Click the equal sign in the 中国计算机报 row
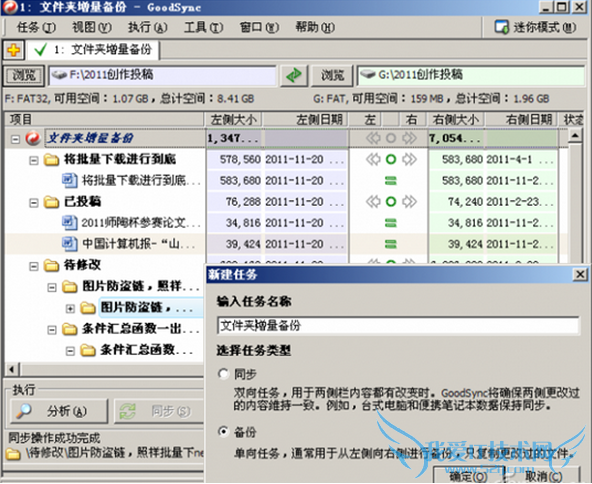 coord(391,244)
